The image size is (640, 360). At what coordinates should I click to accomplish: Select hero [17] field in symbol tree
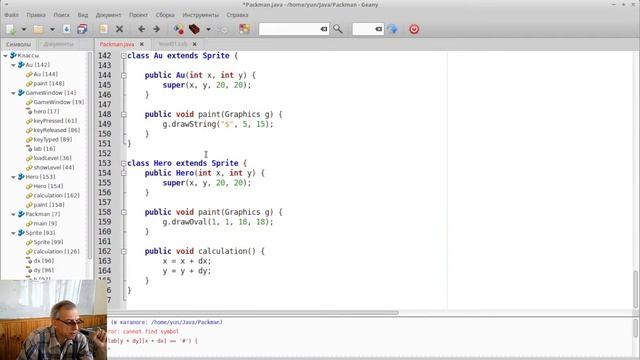click(x=46, y=111)
